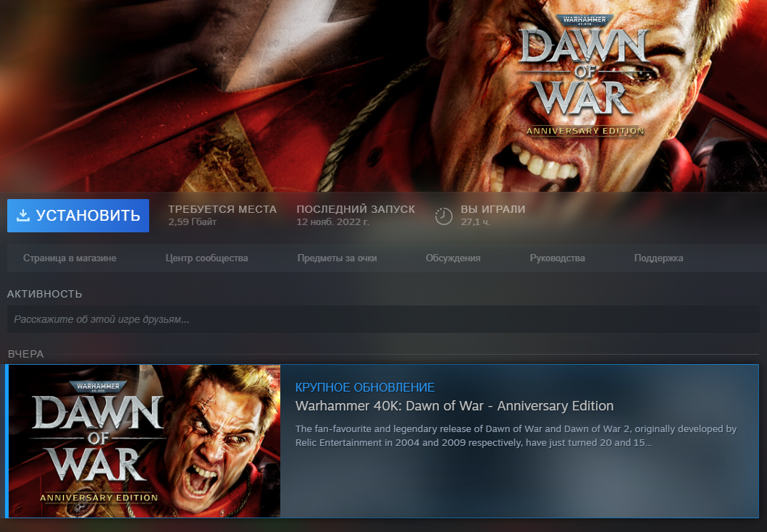Go to Предметы за очки
The width and height of the screenshot is (767, 532).
point(337,258)
